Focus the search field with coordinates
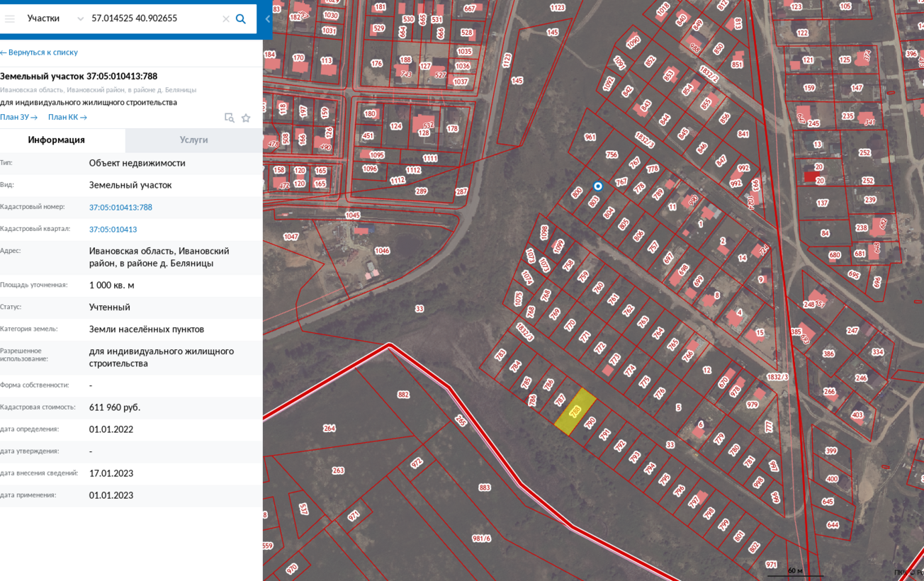This screenshot has height=581, width=924. click(x=154, y=19)
